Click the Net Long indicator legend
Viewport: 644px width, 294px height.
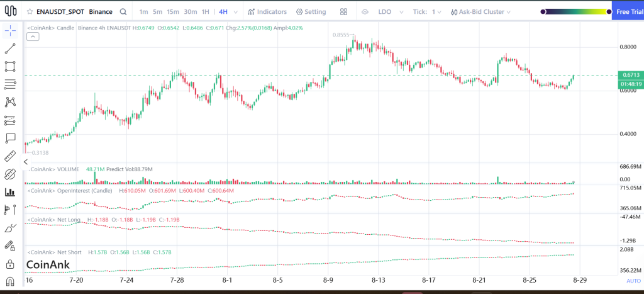click(x=53, y=220)
